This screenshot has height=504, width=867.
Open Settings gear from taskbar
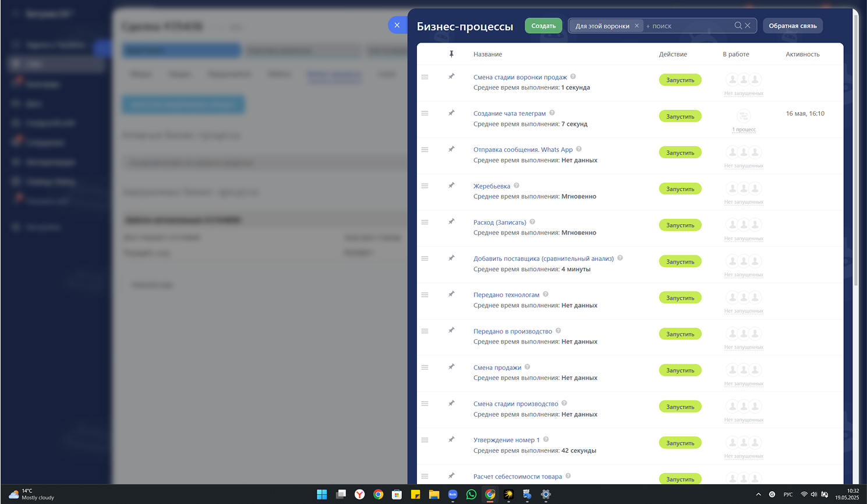point(546,494)
